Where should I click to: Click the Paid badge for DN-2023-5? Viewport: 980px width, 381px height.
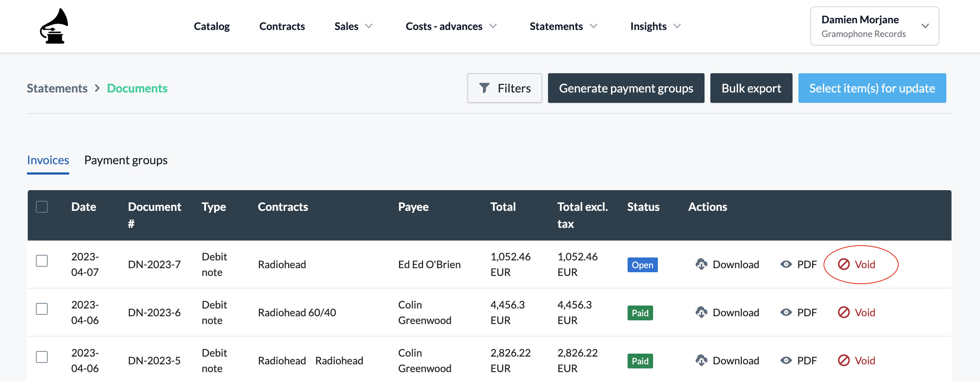tap(640, 361)
